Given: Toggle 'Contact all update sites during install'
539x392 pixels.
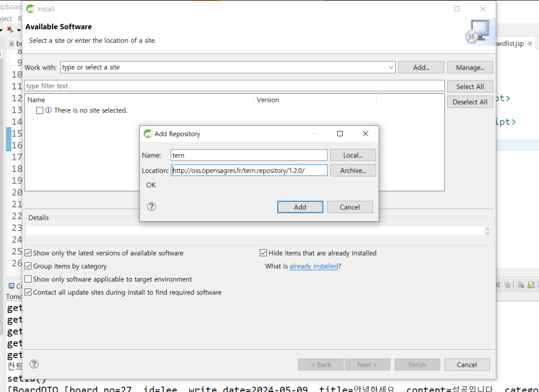Looking at the screenshot, I should point(28,292).
